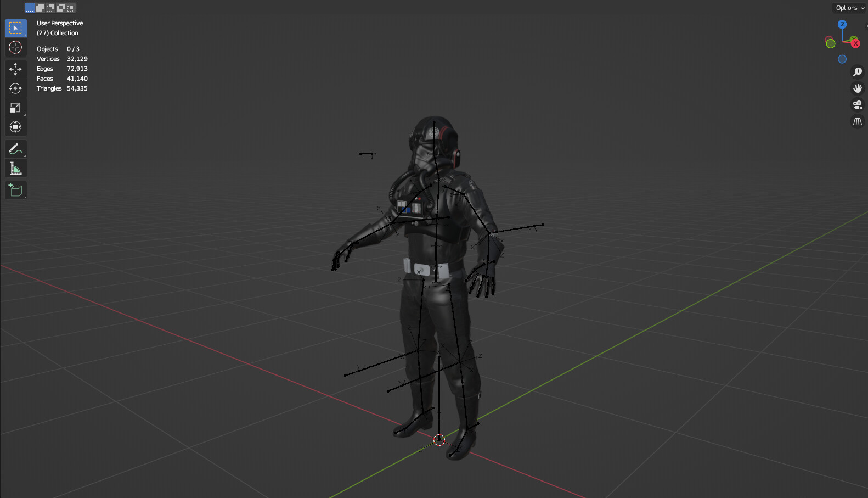Click the Zoom view magnifier button
The image size is (868, 498).
click(x=858, y=72)
